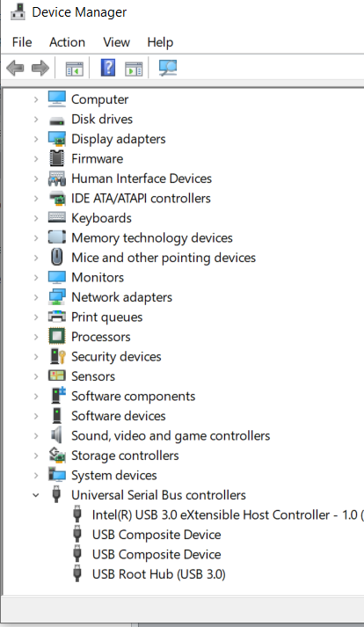Click the Show/Hide Console Tree icon
This screenshot has height=627, width=364.
point(75,69)
